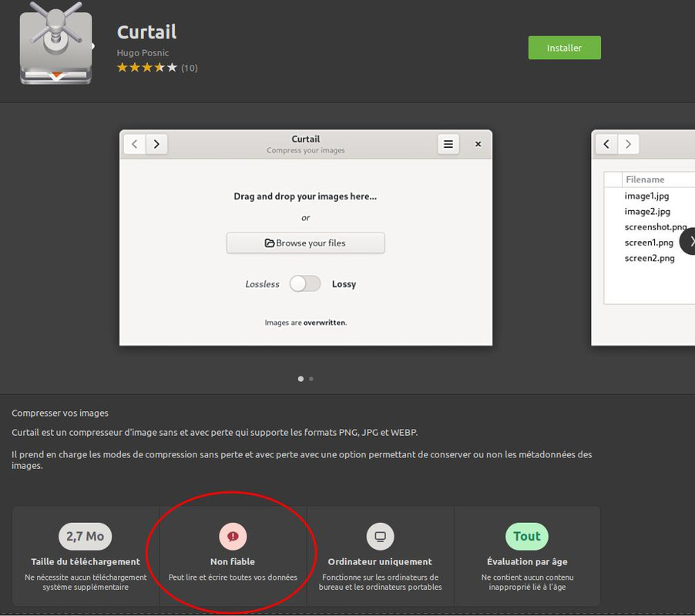695x616 pixels.
Task: Click the green Installer button
Action: [x=564, y=48]
